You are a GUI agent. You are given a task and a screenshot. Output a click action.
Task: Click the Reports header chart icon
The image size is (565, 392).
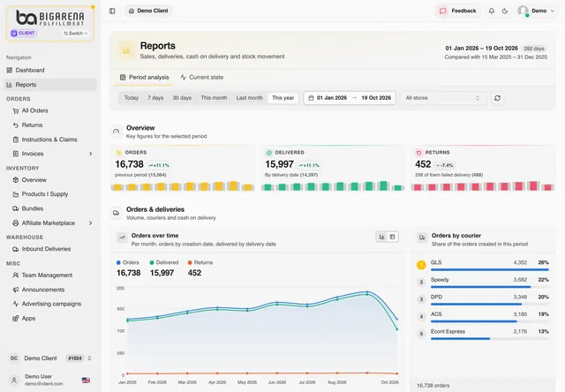tap(126, 51)
